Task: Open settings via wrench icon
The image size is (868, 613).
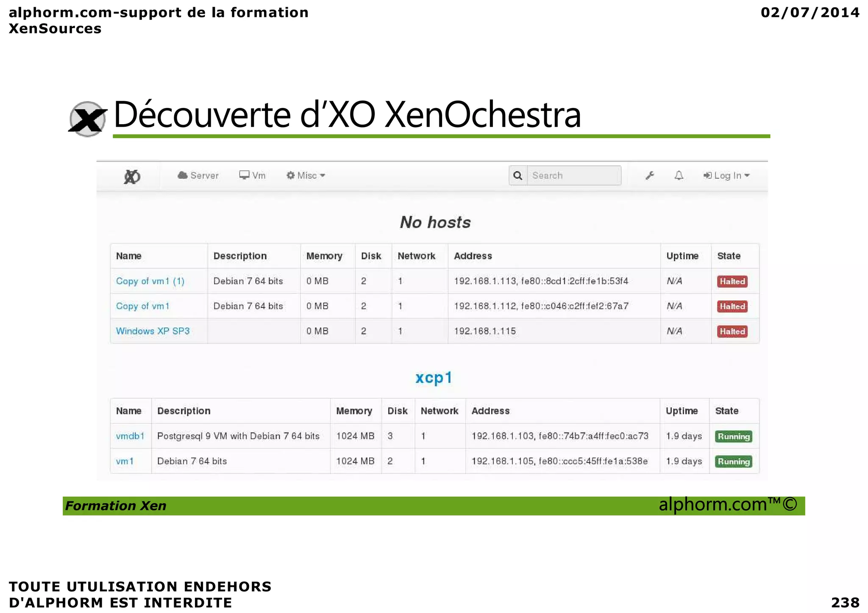Action: (650, 175)
